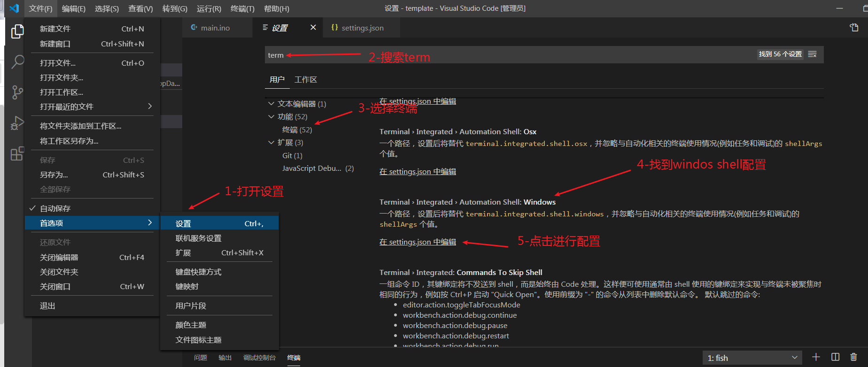The width and height of the screenshot is (868, 367).
Task: Open the Run and Debug view icon
Action: coord(17,123)
